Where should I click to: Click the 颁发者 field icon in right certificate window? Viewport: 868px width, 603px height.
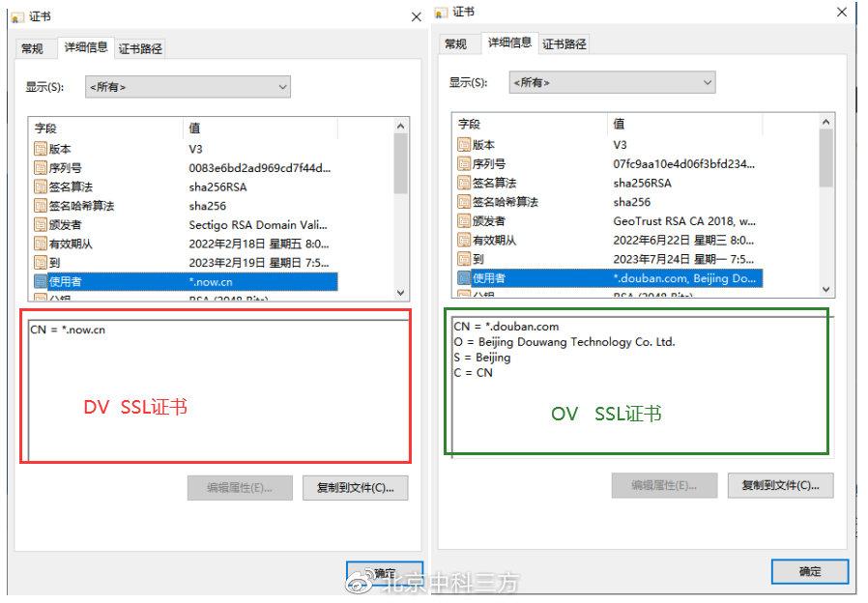[464, 220]
